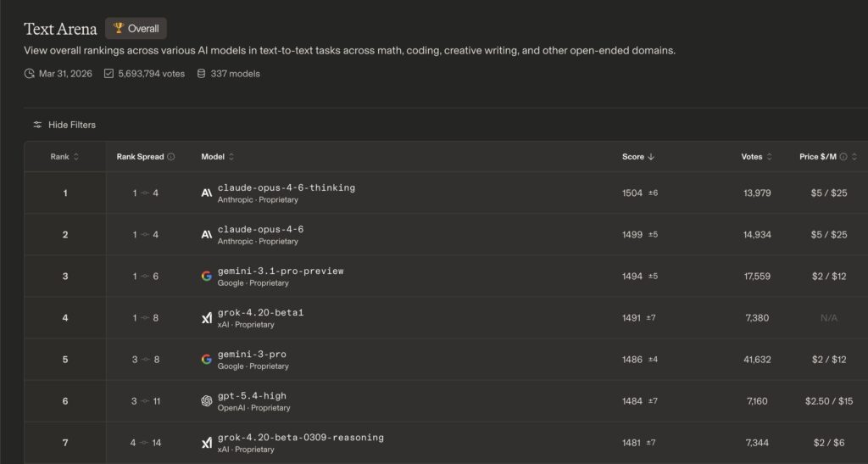
Task: Sort by Price $/M column arrows
Action: tap(854, 157)
